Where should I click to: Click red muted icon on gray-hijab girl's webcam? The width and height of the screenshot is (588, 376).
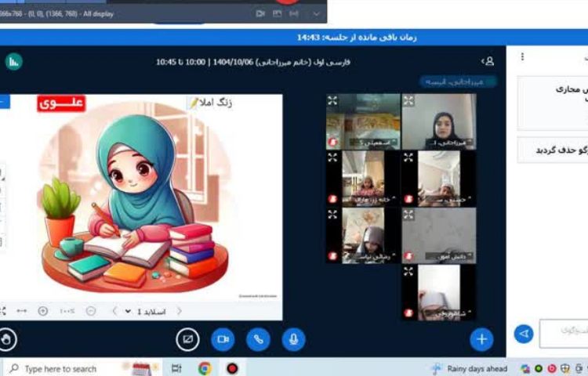click(332, 256)
